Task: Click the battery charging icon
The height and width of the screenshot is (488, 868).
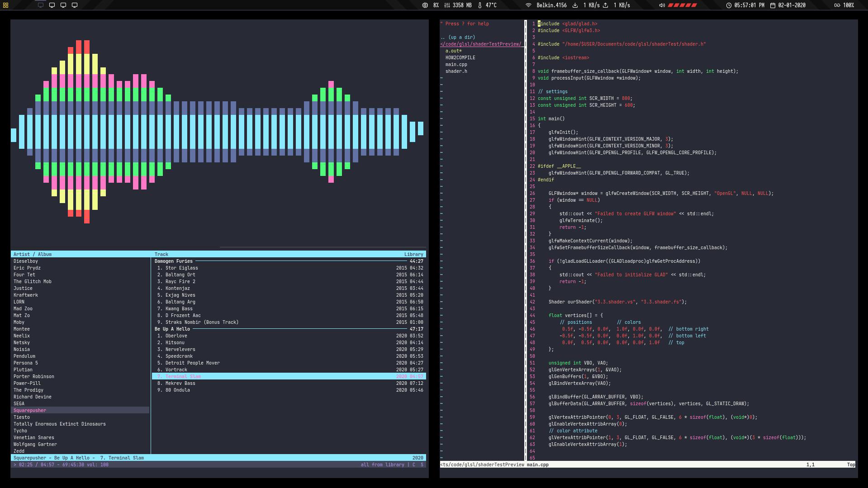Action: [x=837, y=5]
